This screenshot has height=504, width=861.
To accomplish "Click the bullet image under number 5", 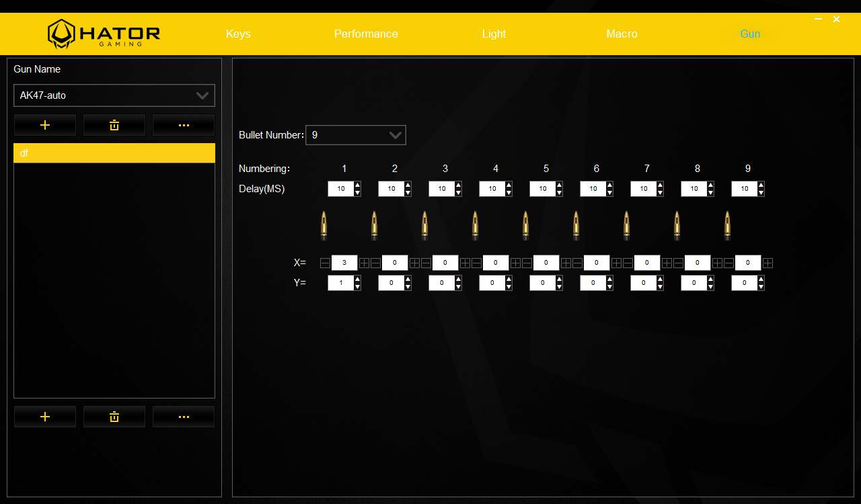I will tap(525, 226).
